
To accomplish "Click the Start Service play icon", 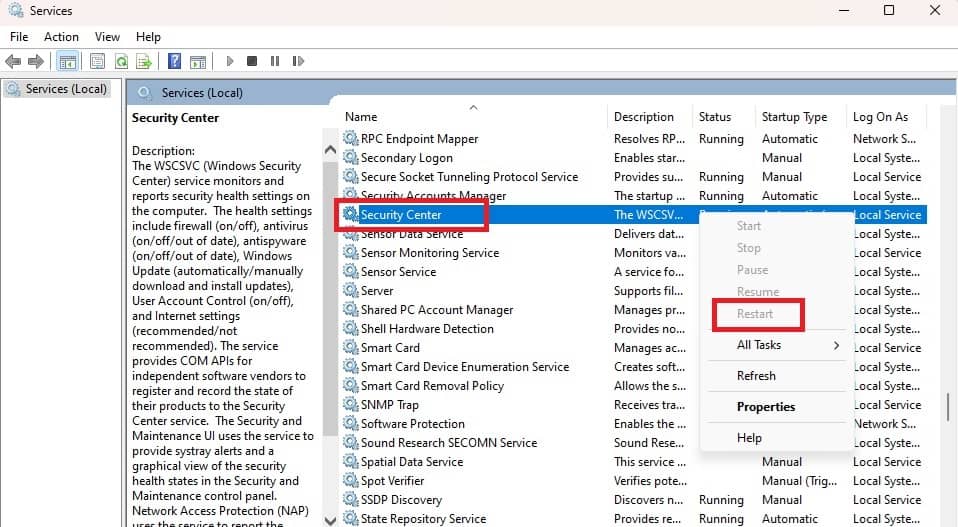I will (230, 61).
